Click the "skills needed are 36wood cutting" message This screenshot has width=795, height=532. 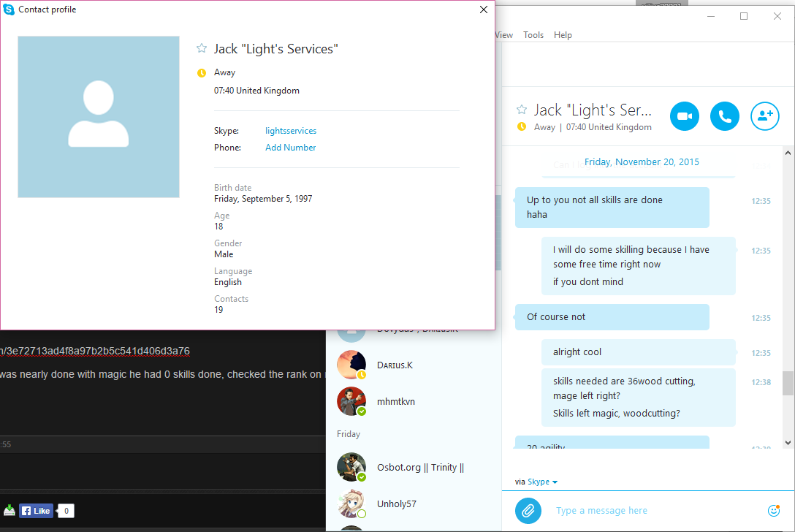coord(639,397)
